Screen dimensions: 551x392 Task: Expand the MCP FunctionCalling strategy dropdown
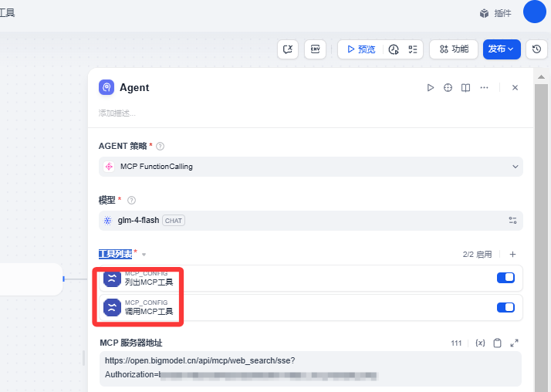click(x=311, y=167)
